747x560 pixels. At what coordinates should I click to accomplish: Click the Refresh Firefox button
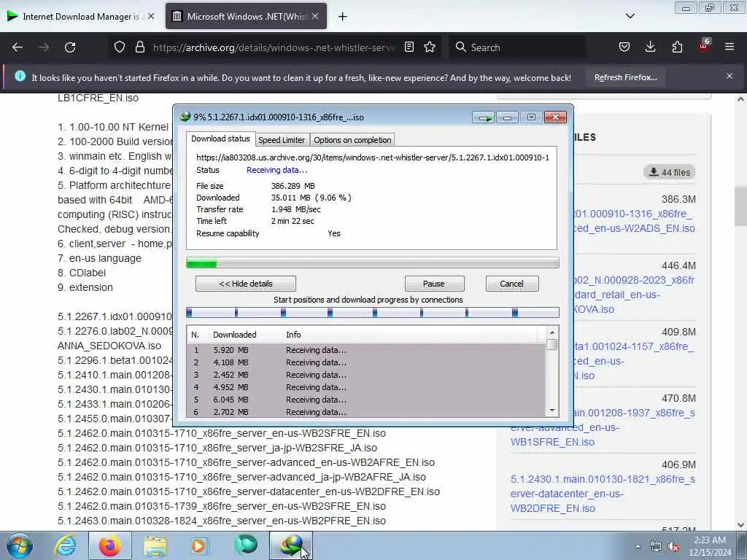(x=625, y=77)
